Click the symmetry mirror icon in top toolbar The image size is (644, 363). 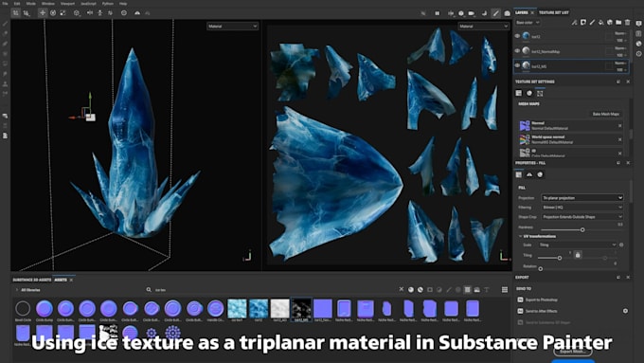point(90,13)
